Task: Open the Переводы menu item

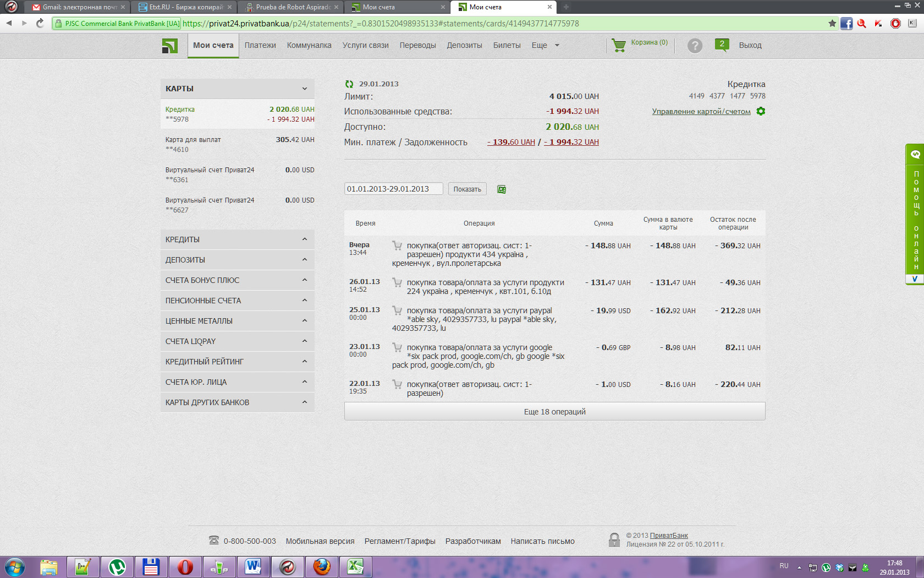Action: click(x=417, y=46)
